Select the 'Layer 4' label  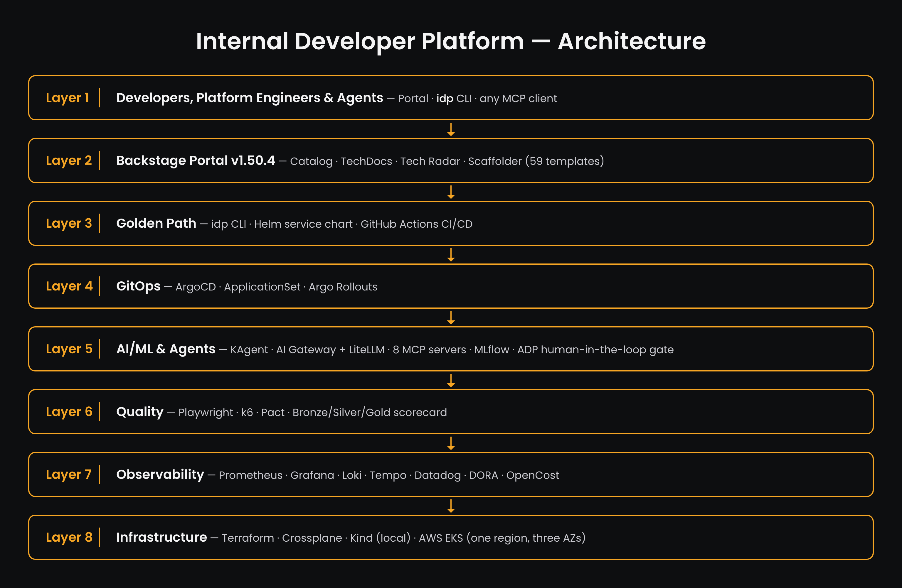tap(69, 286)
